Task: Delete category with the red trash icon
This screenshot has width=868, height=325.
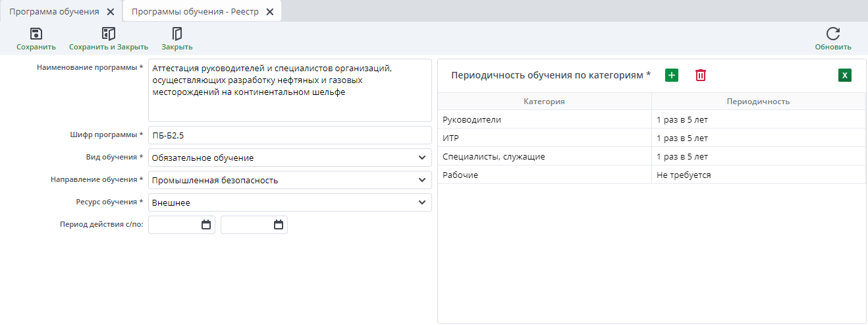Action: (701, 75)
